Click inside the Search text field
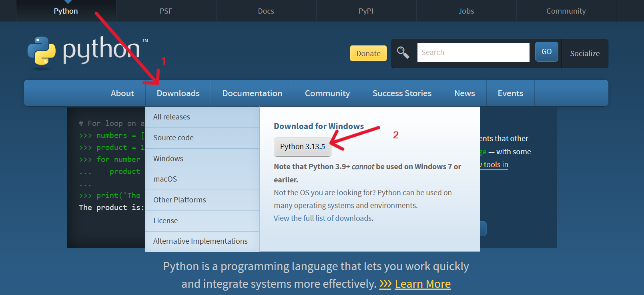Screen dimensions: 644x295 tap(473, 53)
